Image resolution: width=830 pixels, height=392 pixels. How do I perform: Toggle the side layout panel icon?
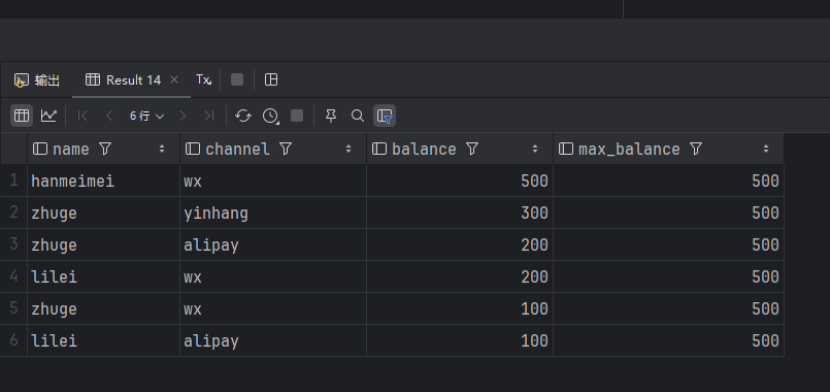271,80
